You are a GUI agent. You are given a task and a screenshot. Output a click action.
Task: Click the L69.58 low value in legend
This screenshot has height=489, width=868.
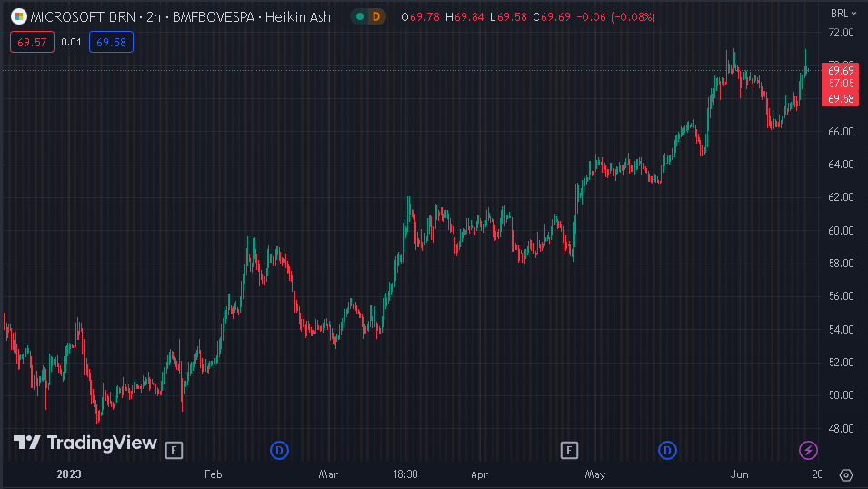point(508,17)
